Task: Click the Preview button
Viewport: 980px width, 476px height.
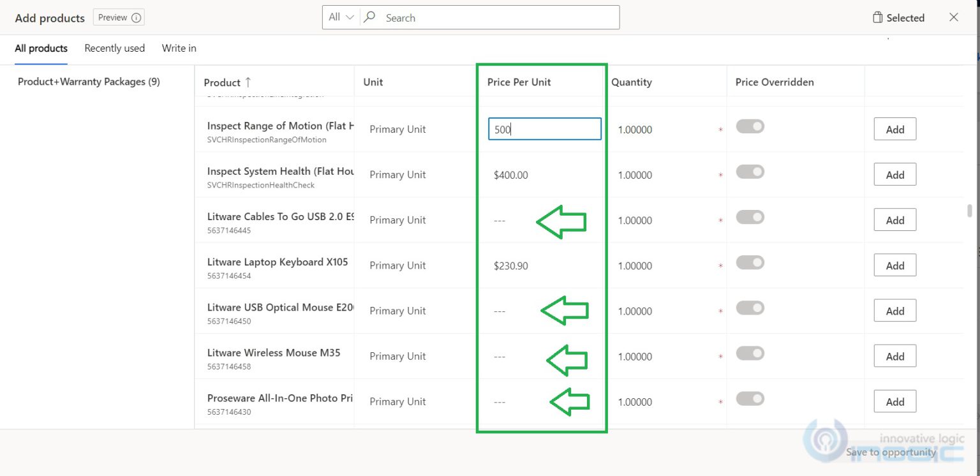Action: click(x=114, y=17)
